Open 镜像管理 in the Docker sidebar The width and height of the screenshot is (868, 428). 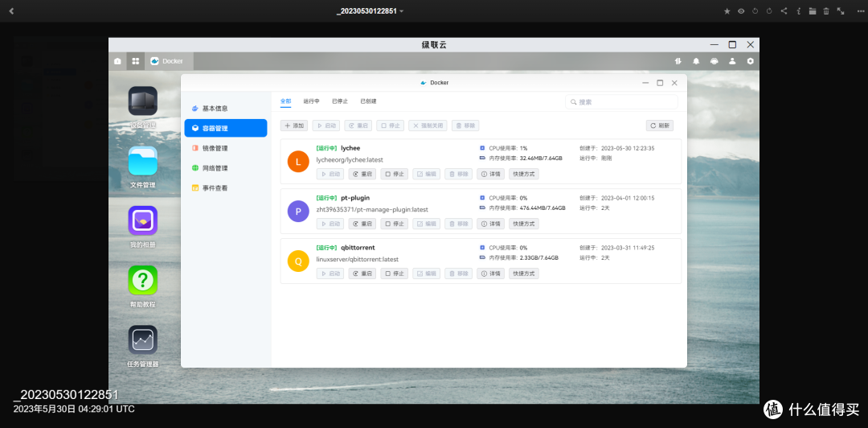[x=226, y=148]
